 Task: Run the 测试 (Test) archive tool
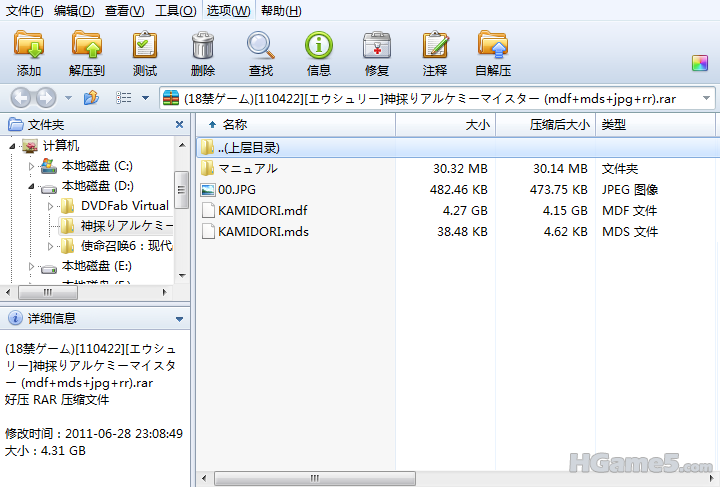click(x=145, y=53)
